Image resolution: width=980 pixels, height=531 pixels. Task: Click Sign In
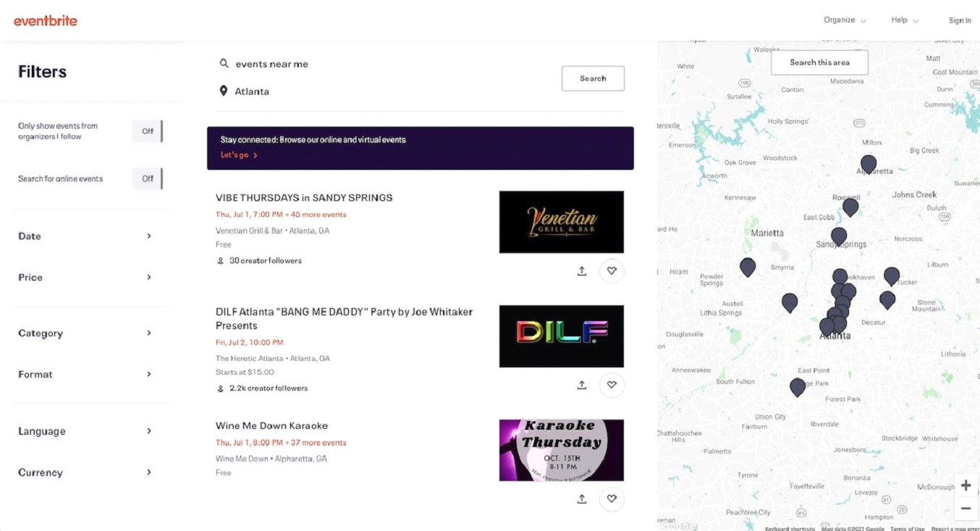coord(960,20)
